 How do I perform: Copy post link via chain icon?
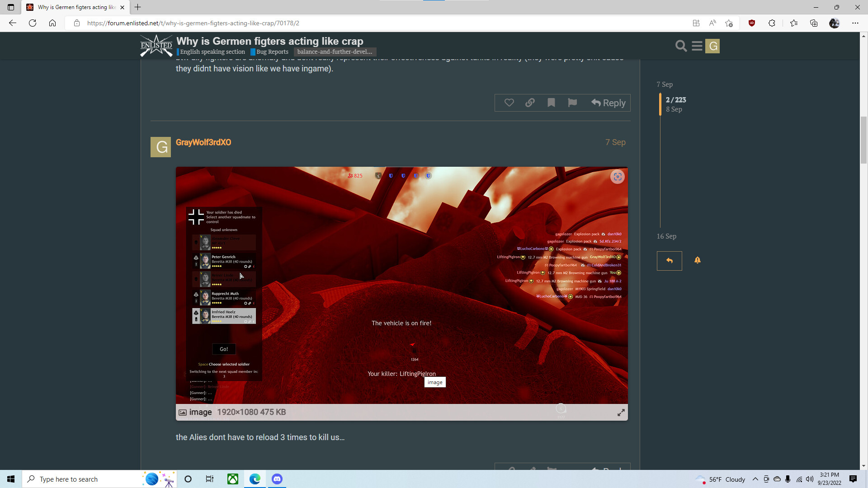pyautogui.click(x=530, y=103)
